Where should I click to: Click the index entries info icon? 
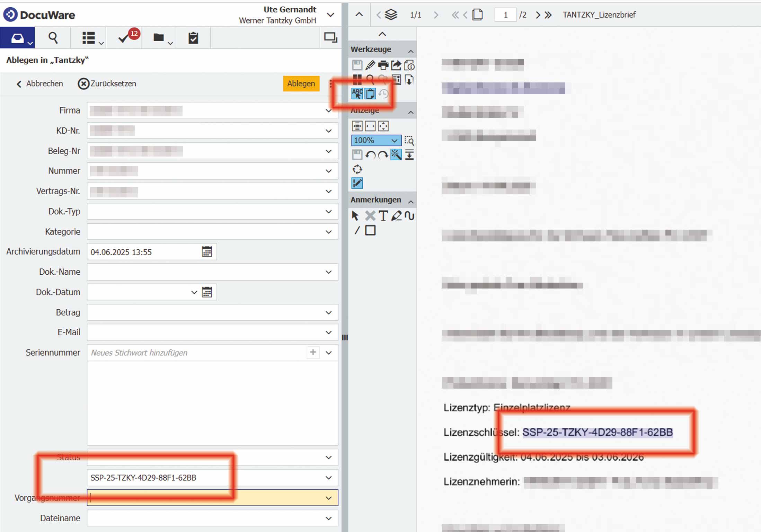[x=396, y=80]
